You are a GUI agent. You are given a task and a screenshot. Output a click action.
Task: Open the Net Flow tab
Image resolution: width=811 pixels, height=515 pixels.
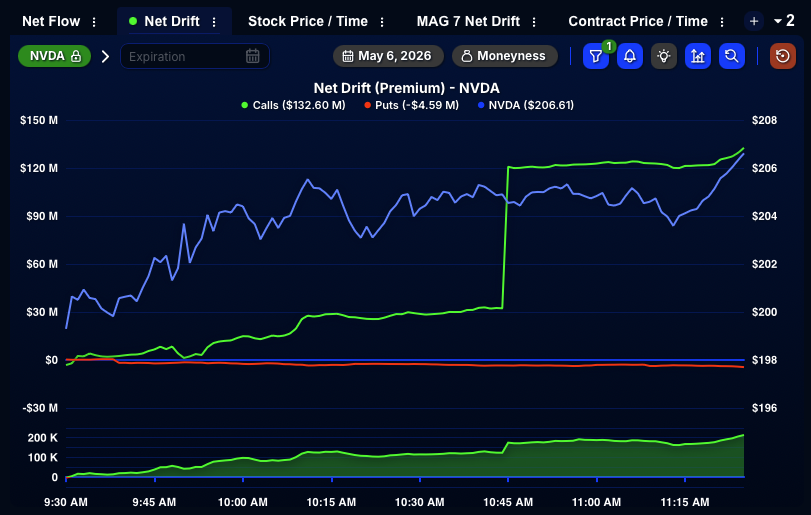[x=51, y=21]
